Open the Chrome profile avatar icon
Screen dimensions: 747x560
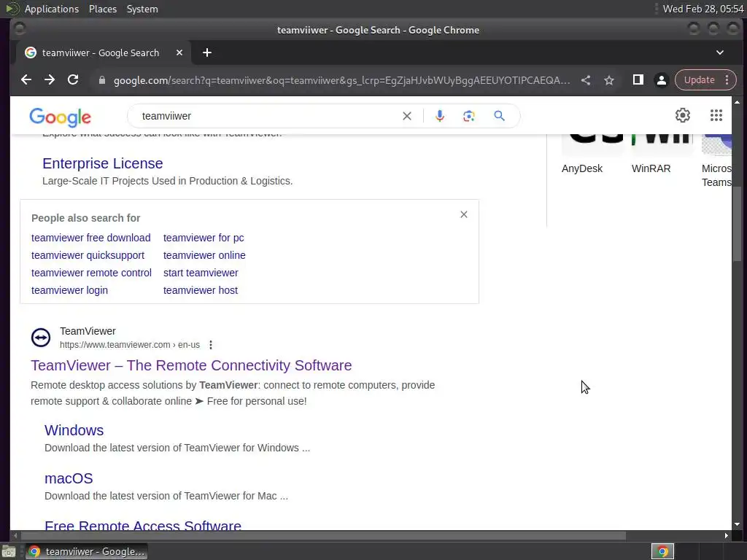click(661, 80)
